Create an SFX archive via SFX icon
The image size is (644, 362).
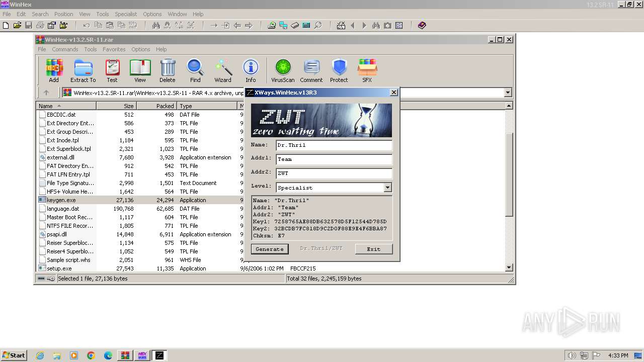367,71
